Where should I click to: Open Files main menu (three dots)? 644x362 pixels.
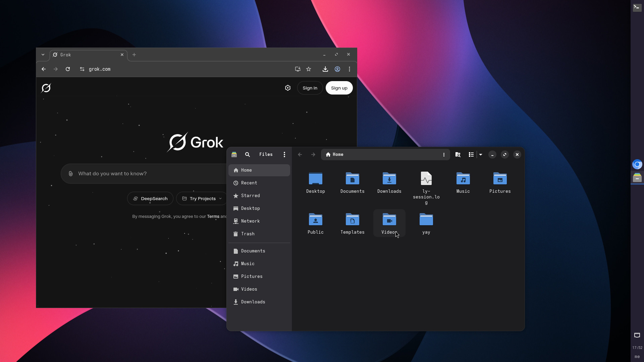pyautogui.click(x=284, y=155)
